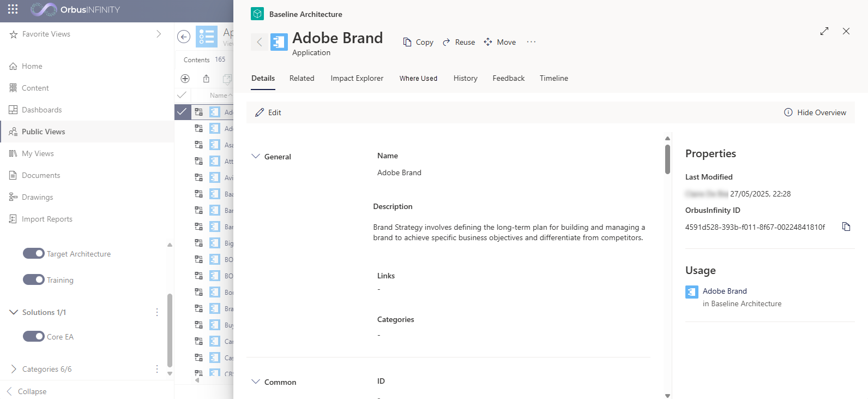This screenshot has height=399, width=868.
Task: Expand the detail panel to full screen
Action: (x=824, y=31)
